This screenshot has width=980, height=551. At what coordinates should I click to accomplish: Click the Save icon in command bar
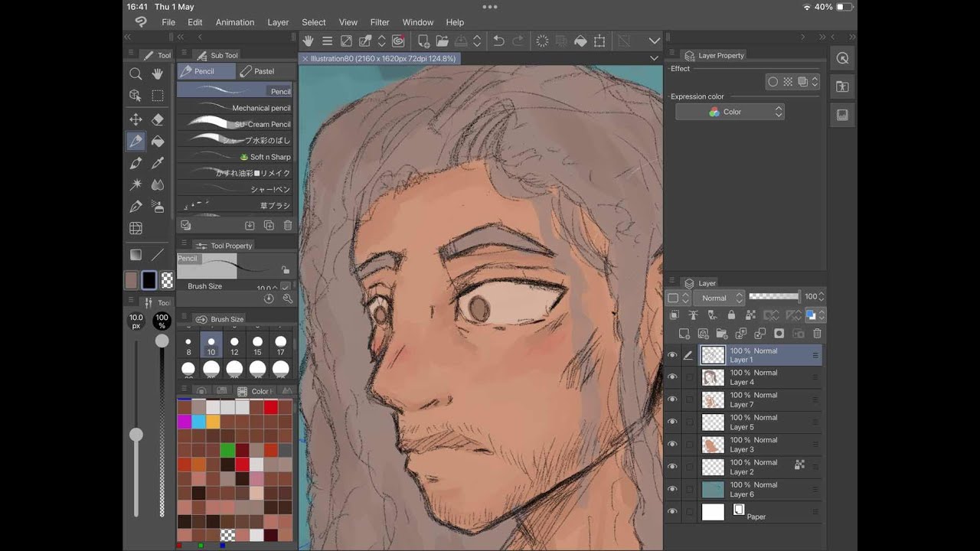461,41
